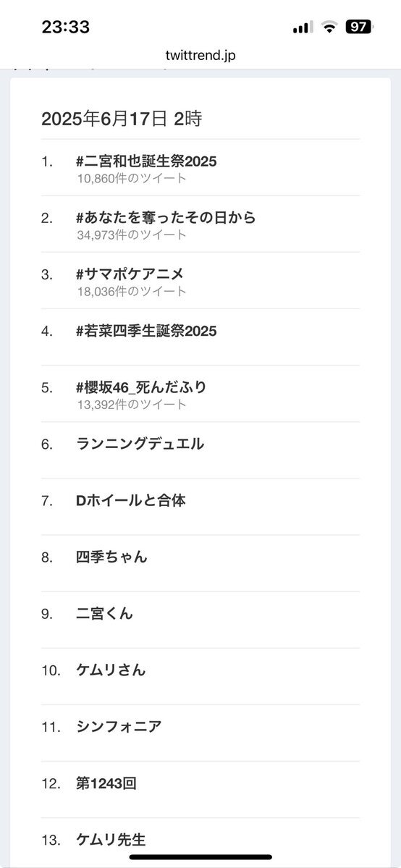Tap the cellular signal bars icon
The width and height of the screenshot is (401, 868).
click(x=303, y=27)
